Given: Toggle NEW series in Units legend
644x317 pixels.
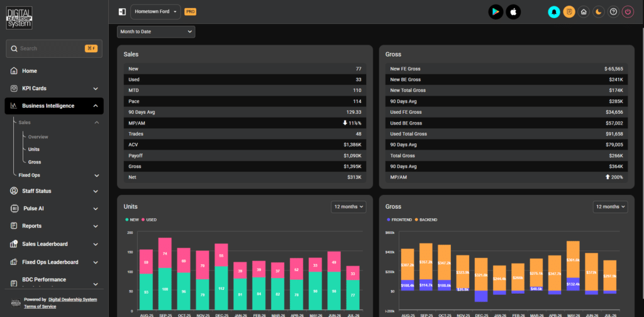Looking at the screenshot, I should pyautogui.click(x=132, y=220).
